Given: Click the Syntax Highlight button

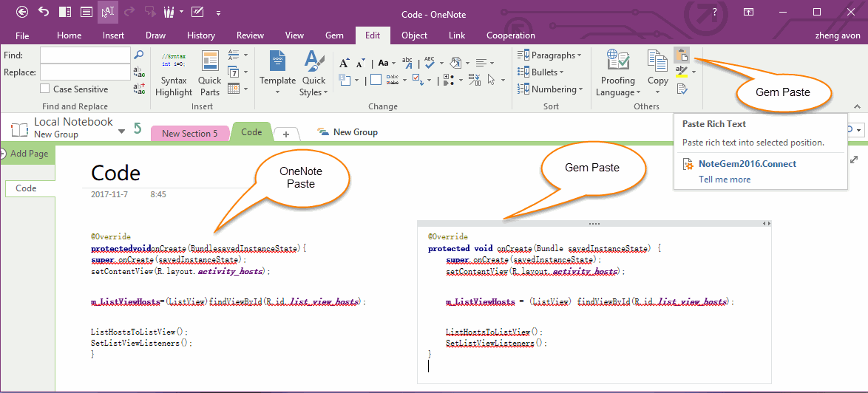Looking at the screenshot, I should (174, 74).
